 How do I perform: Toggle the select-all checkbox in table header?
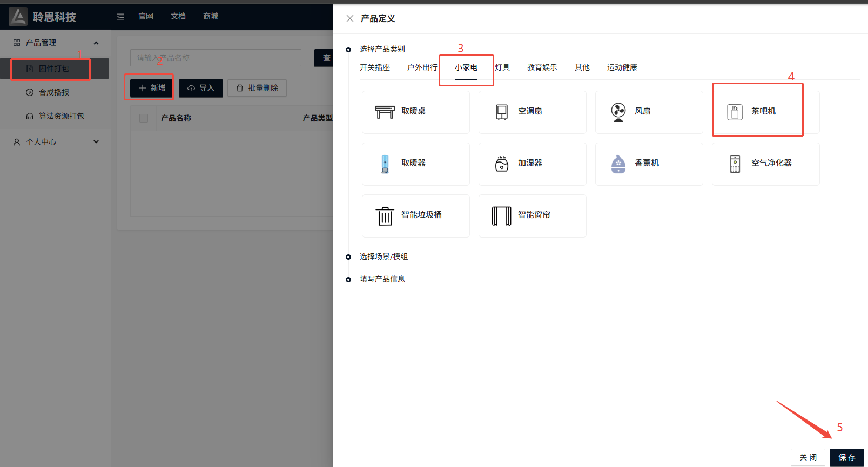(144, 118)
